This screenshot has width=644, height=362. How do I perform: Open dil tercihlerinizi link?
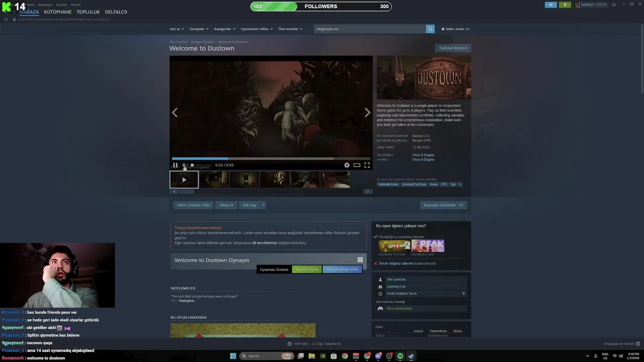coord(265,243)
